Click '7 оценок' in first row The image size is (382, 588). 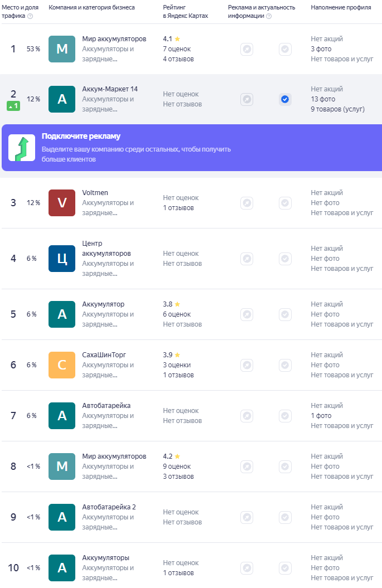coord(177,49)
